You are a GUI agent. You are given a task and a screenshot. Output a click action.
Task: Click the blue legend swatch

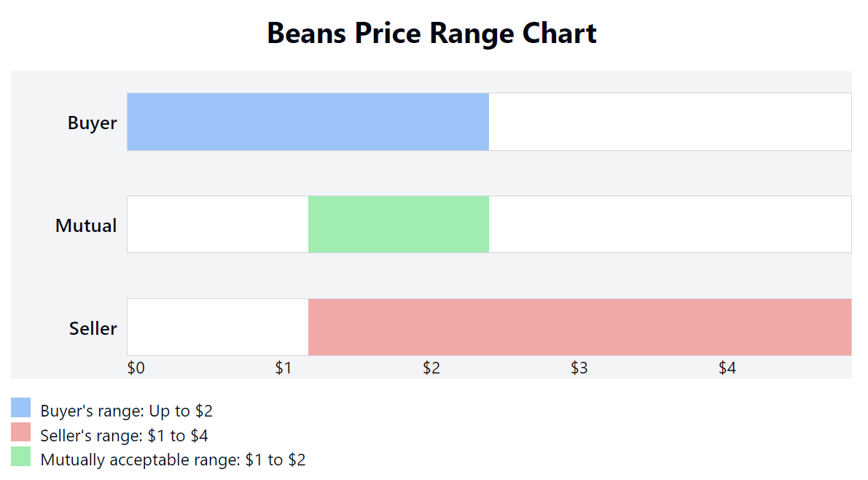tap(21, 408)
